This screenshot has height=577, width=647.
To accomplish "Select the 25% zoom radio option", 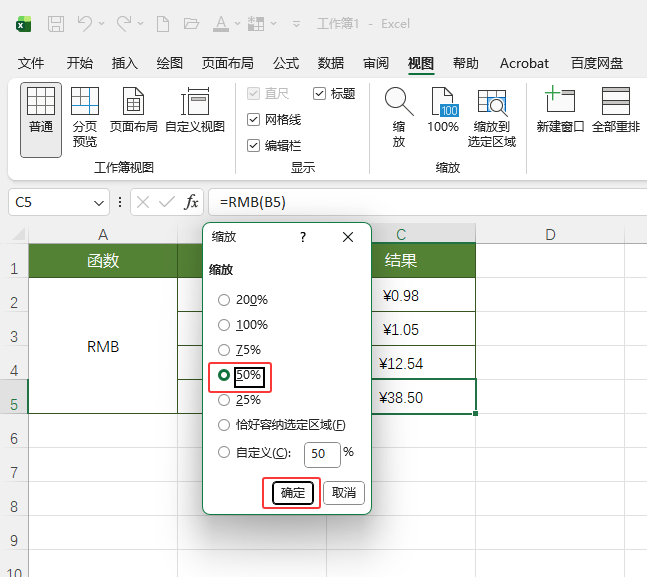I will (224, 400).
